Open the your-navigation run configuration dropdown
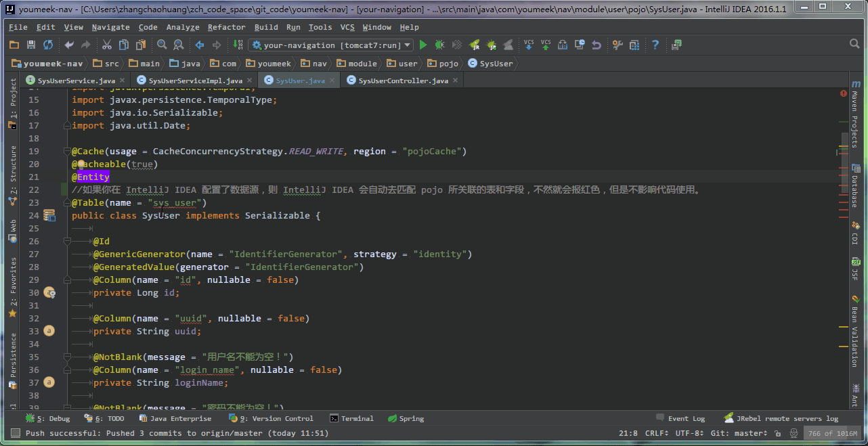Image resolution: width=868 pixels, height=446 pixels. pyautogui.click(x=330, y=45)
